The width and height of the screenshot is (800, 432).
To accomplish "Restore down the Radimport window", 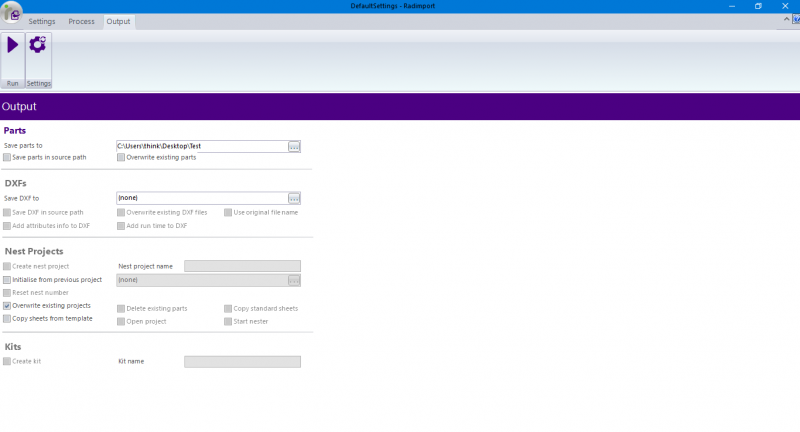I will tap(758, 6).
